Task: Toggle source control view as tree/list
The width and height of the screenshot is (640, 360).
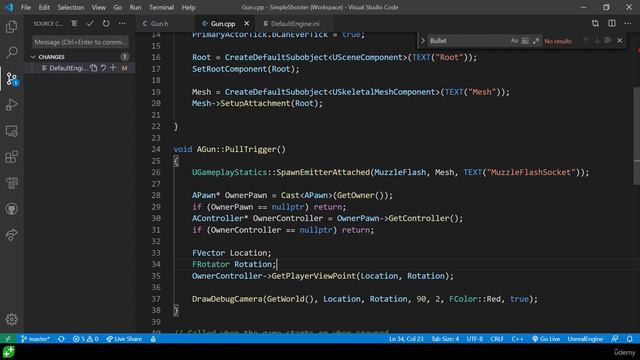Action: click(74, 24)
